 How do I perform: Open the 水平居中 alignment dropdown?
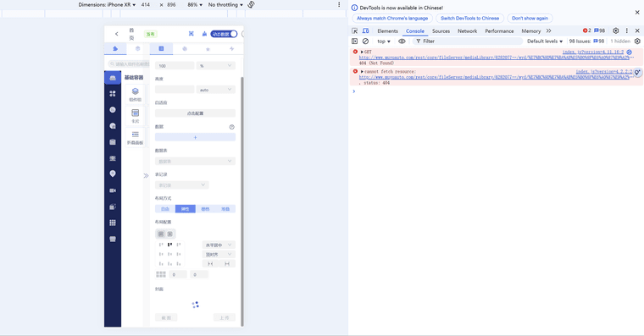(219, 245)
